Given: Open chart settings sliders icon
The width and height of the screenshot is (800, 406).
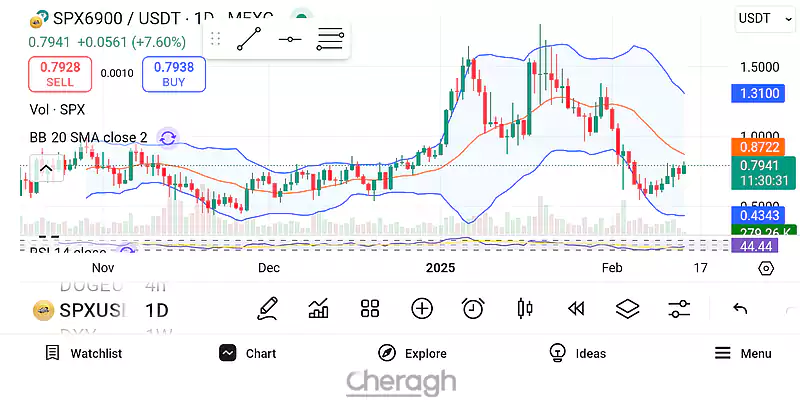Looking at the screenshot, I should pos(679,309).
